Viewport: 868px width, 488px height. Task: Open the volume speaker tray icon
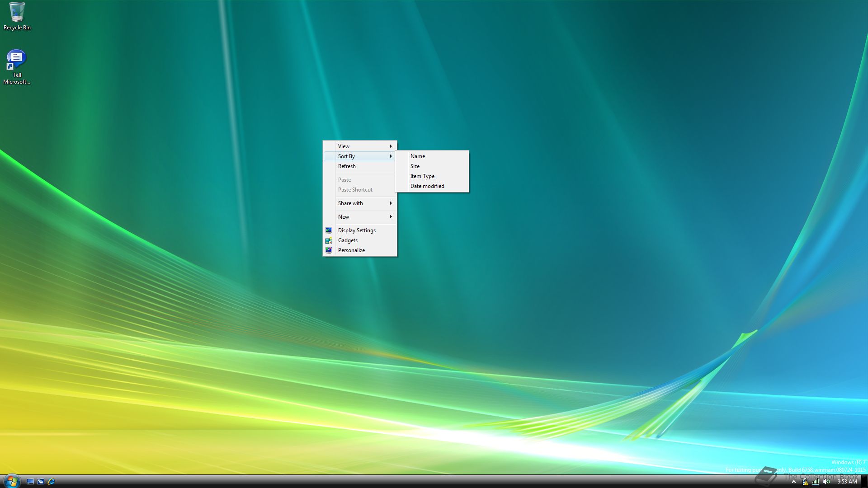(826, 482)
